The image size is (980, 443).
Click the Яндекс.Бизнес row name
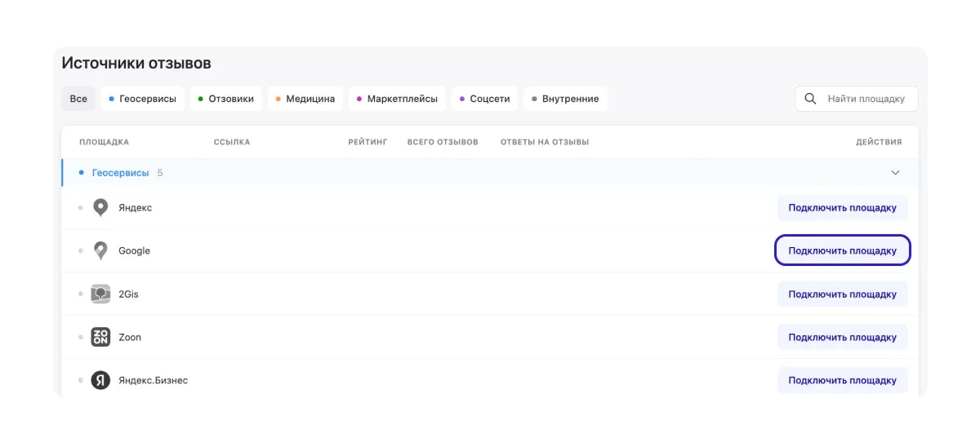tap(153, 381)
